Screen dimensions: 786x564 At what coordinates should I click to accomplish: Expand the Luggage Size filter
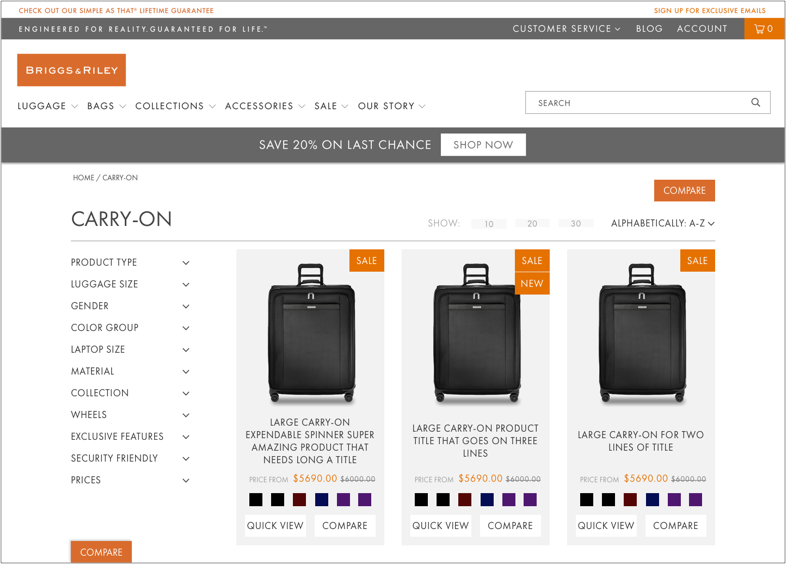coord(130,284)
